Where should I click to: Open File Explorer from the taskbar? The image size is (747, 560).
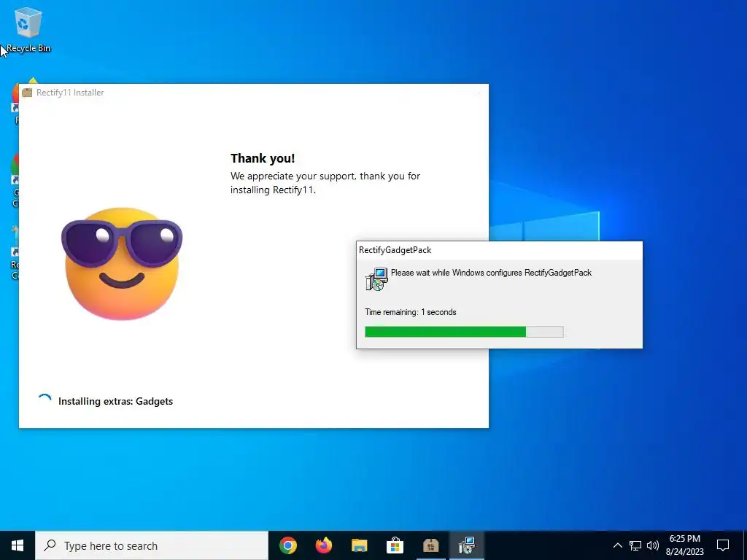coord(359,545)
